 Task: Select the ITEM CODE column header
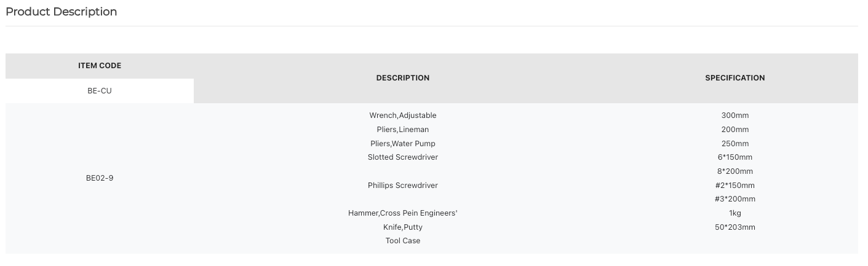(100, 66)
